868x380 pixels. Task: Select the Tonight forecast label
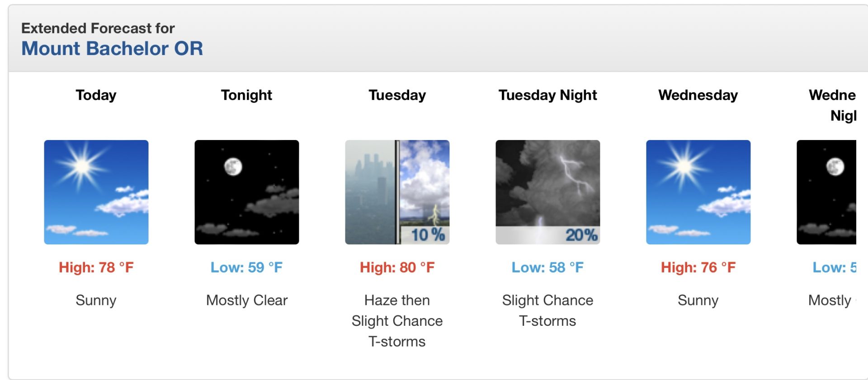(x=247, y=95)
